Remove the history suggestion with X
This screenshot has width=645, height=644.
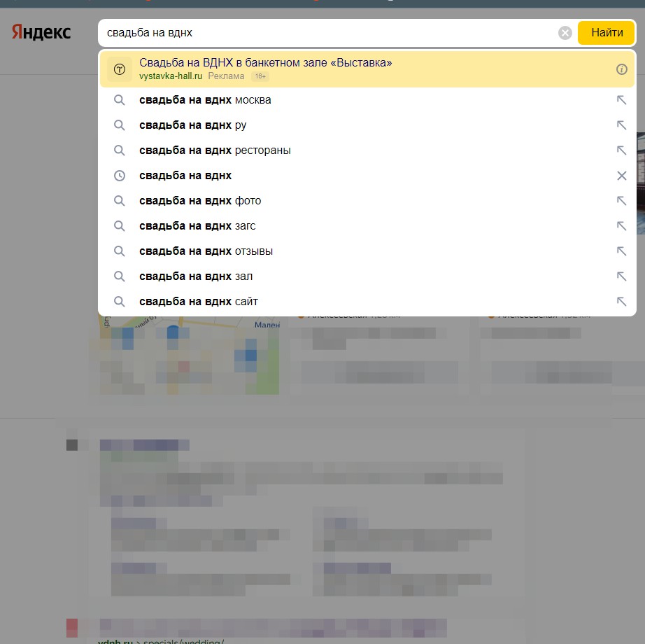(x=621, y=176)
